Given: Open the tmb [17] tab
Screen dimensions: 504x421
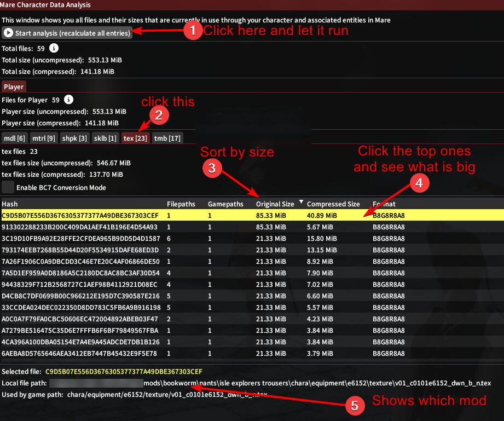Looking at the screenshot, I should 167,138.
